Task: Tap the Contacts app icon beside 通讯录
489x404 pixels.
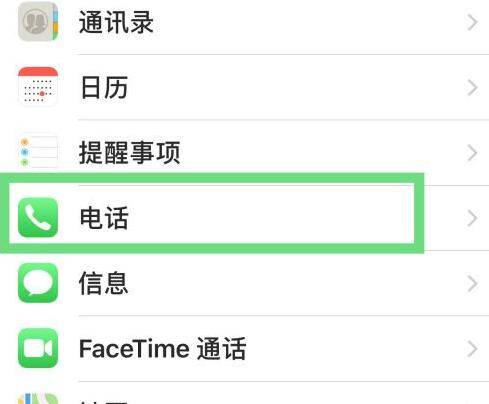Action: pos(38,22)
